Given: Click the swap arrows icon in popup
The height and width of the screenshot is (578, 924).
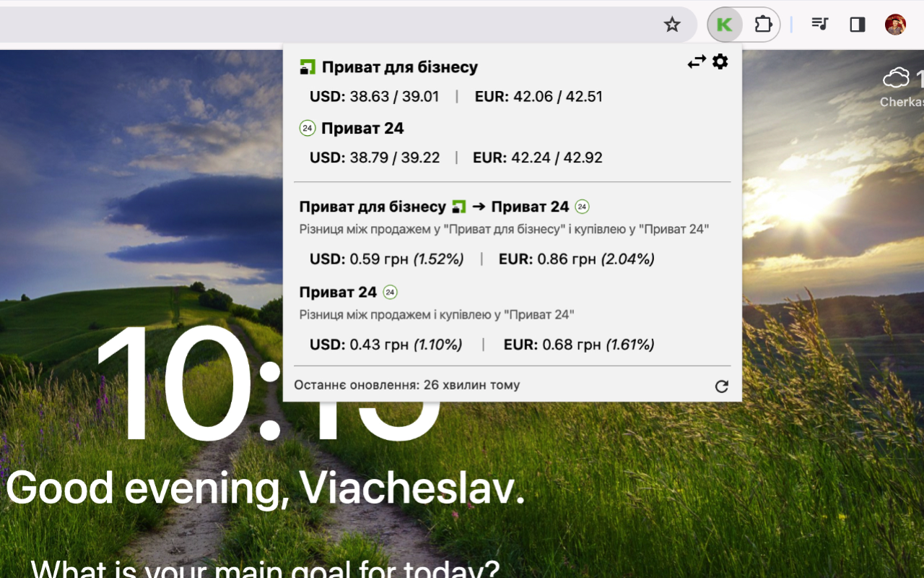Looking at the screenshot, I should coord(697,62).
